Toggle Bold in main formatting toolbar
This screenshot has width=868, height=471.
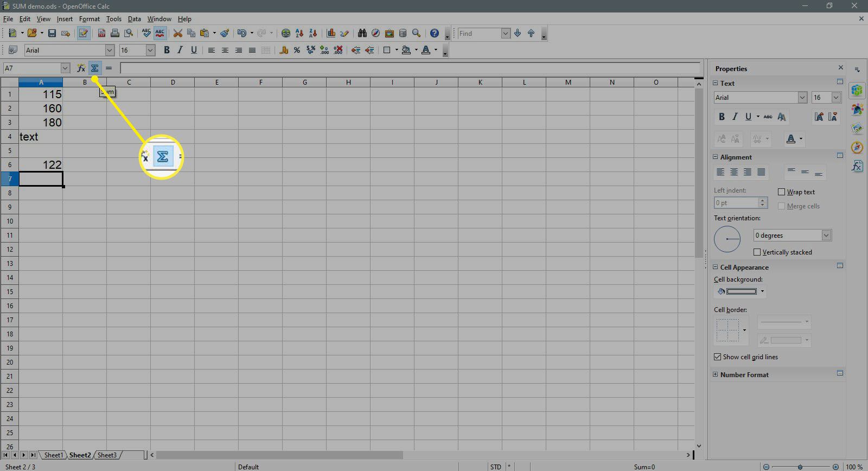click(167, 50)
